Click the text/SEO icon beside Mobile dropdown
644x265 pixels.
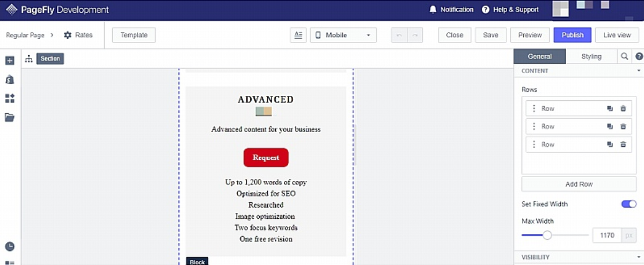[x=298, y=35]
